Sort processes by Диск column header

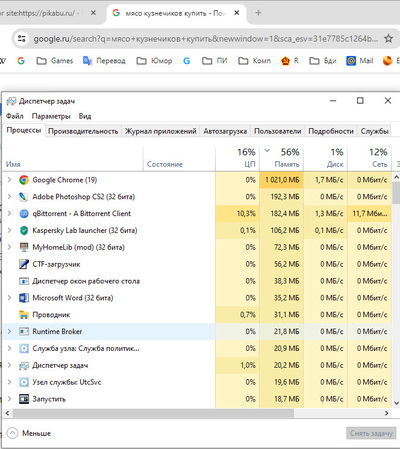coord(326,158)
